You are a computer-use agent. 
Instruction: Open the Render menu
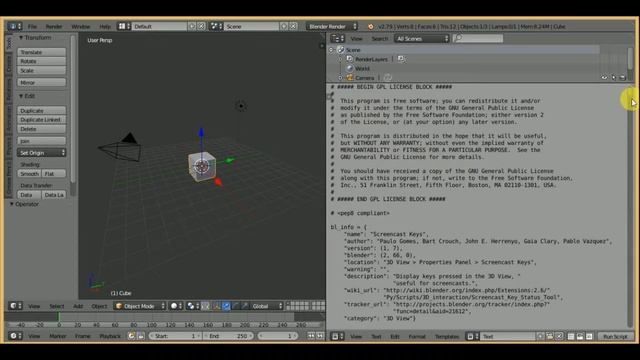tap(54, 26)
